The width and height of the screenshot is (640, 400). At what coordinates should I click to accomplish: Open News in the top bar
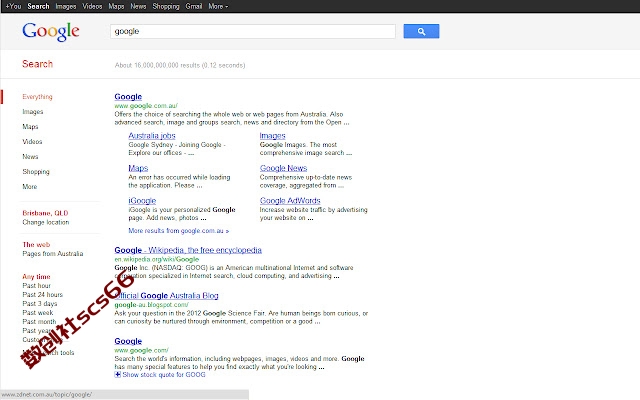tap(138, 6)
